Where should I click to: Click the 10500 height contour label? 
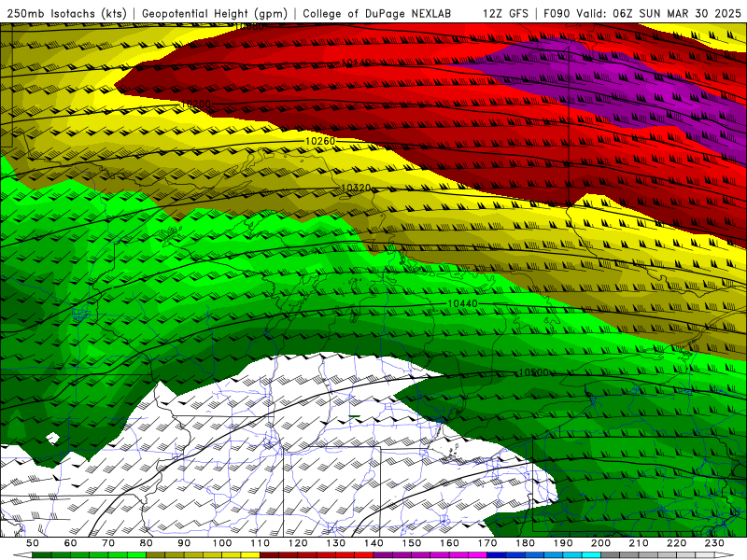tap(533, 372)
